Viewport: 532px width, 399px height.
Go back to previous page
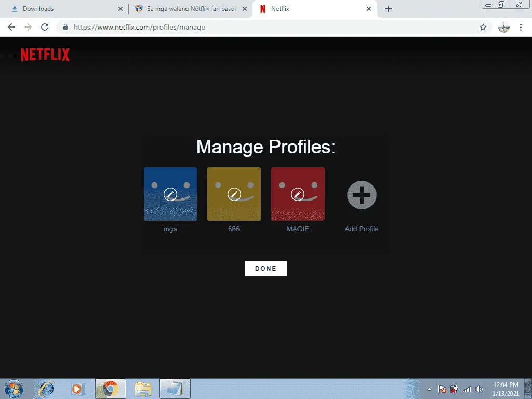[x=11, y=27]
